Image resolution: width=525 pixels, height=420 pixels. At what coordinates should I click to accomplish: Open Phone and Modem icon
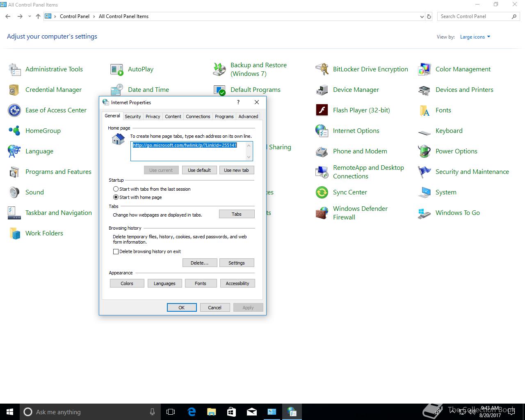pos(322,151)
